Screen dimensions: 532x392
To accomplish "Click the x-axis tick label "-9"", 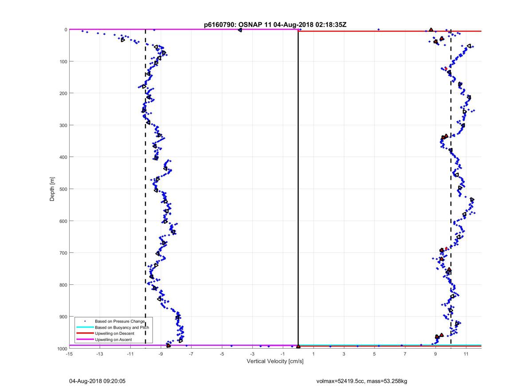I will coord(160,354).
